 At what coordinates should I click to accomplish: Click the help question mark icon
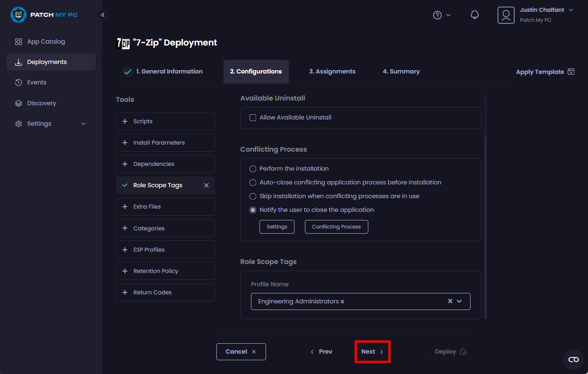pos(437,15)
